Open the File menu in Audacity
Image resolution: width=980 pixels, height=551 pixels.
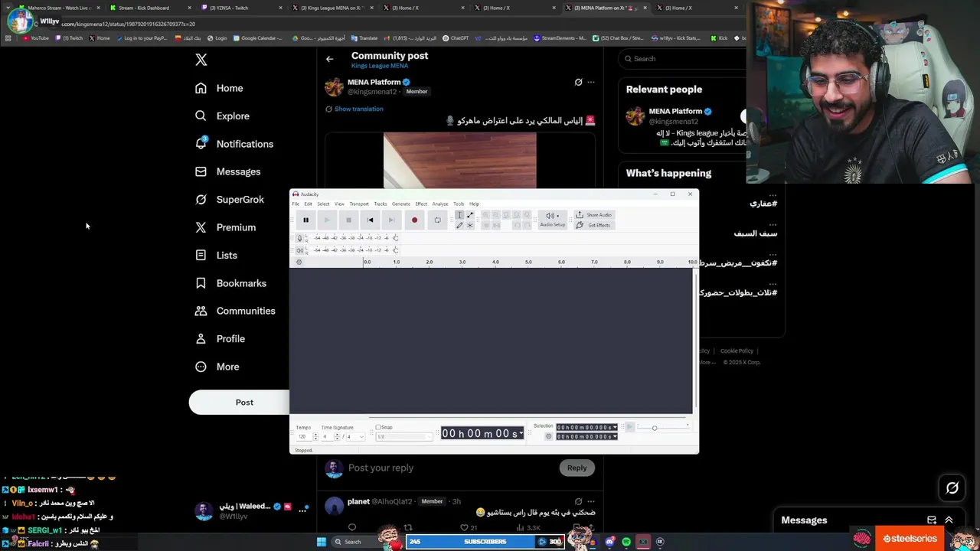click(x=296, y=204)
